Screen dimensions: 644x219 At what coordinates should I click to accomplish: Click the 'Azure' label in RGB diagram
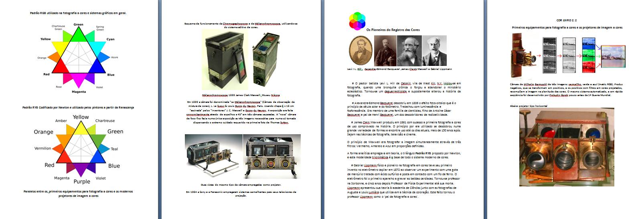click(x=115, y=57)
